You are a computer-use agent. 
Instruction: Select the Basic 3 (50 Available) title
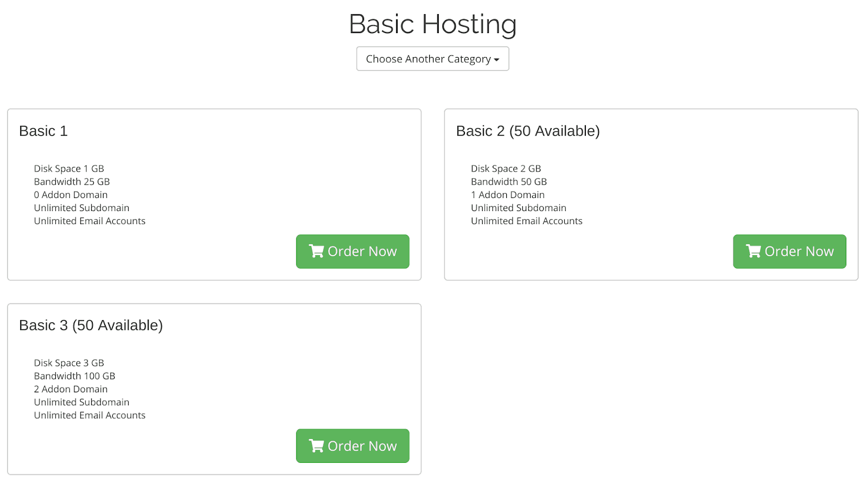(x=91, y=325)
